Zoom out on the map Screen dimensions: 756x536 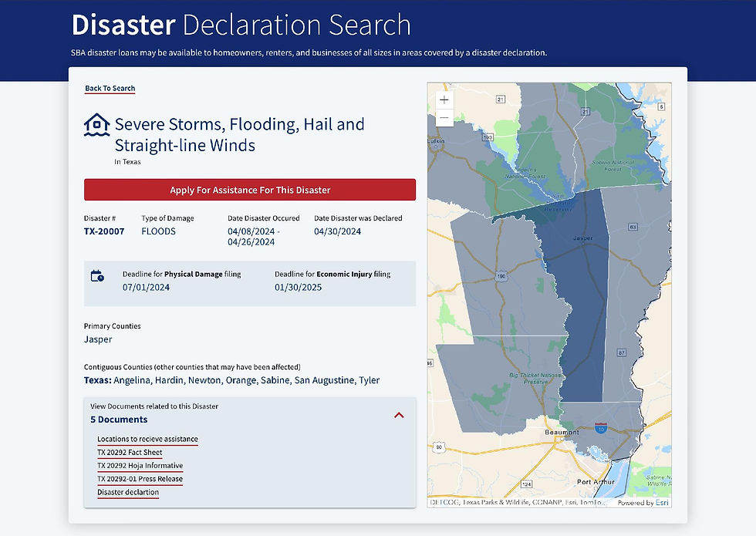click(444, 117)
